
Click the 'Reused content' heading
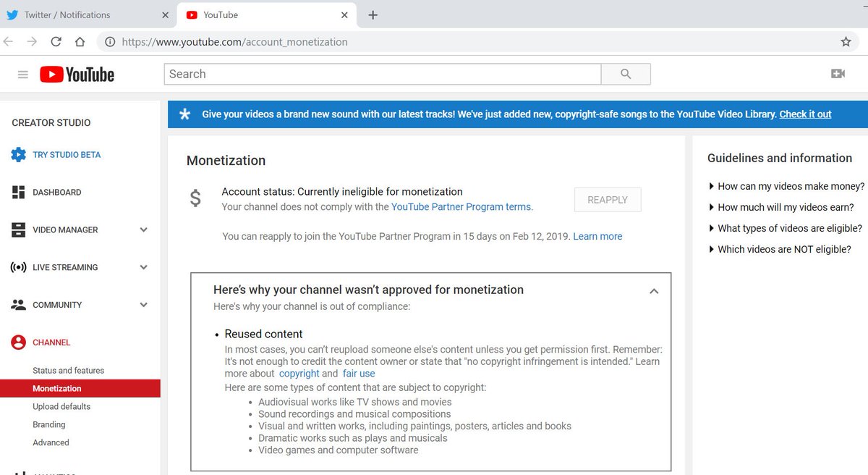pos(263,334)
